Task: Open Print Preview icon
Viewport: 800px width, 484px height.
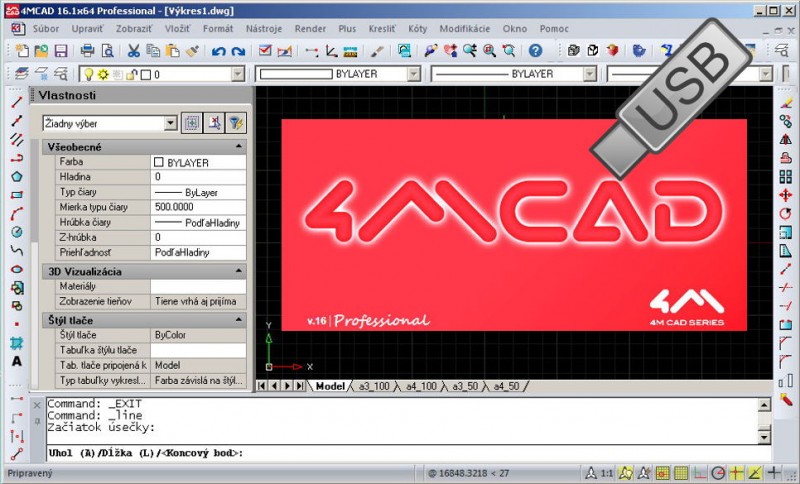Action: click(108, 50)
